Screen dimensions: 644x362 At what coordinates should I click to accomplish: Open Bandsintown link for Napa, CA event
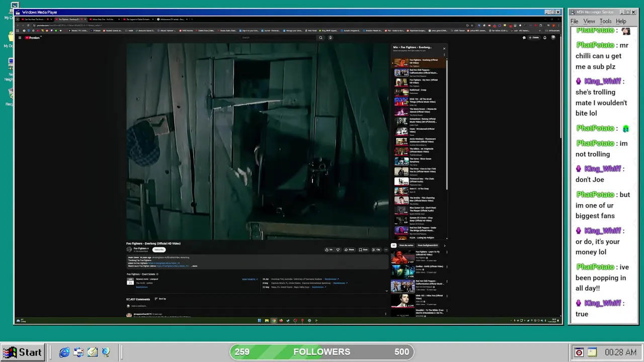[318, 287]
